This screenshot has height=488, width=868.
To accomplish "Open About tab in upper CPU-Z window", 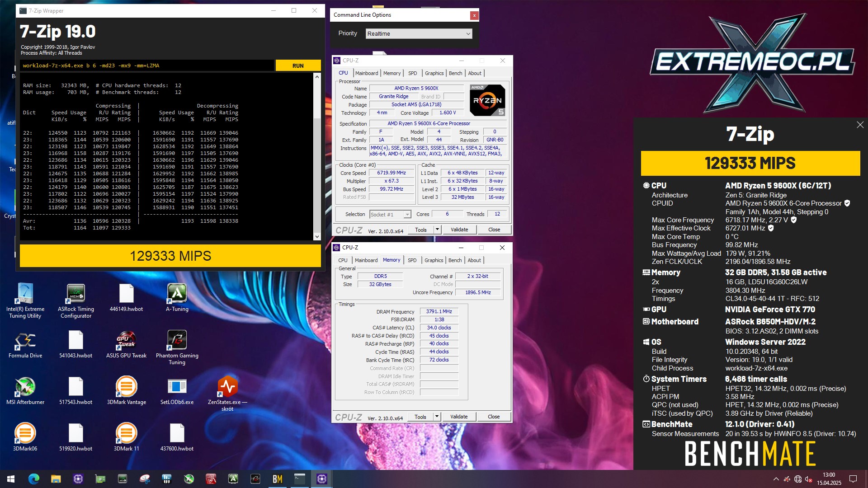I will [x=475, y=73].
